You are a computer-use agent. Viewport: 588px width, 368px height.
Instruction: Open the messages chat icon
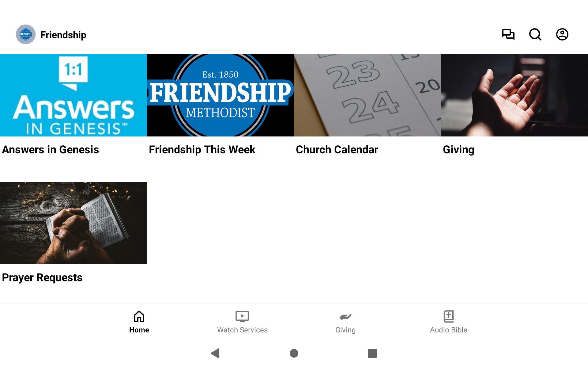point(508,34)
